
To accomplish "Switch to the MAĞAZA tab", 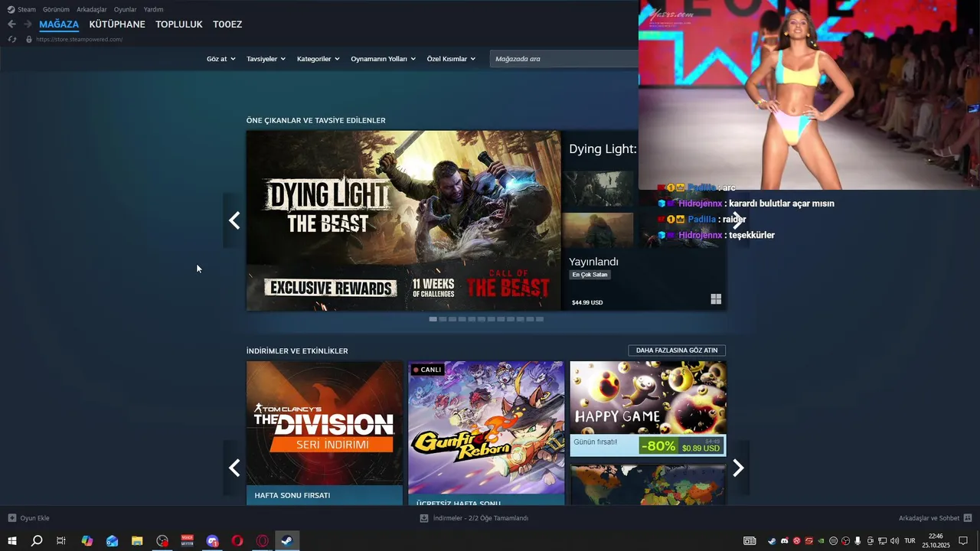I will [x=59, y=24].
